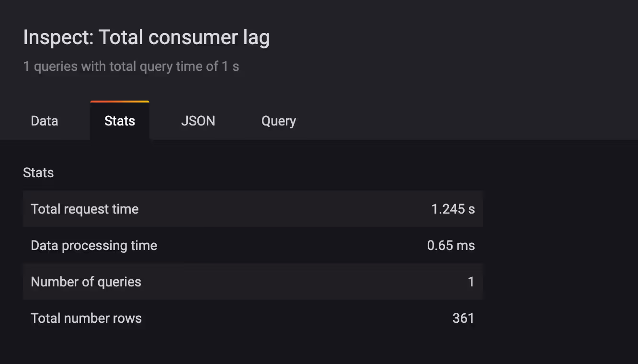Select the Total number rows entry

(x=253, y=318)
